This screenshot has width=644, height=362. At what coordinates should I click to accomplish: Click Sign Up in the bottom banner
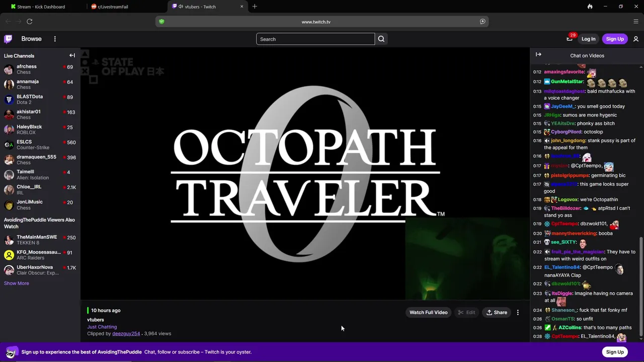pos(615,352)
